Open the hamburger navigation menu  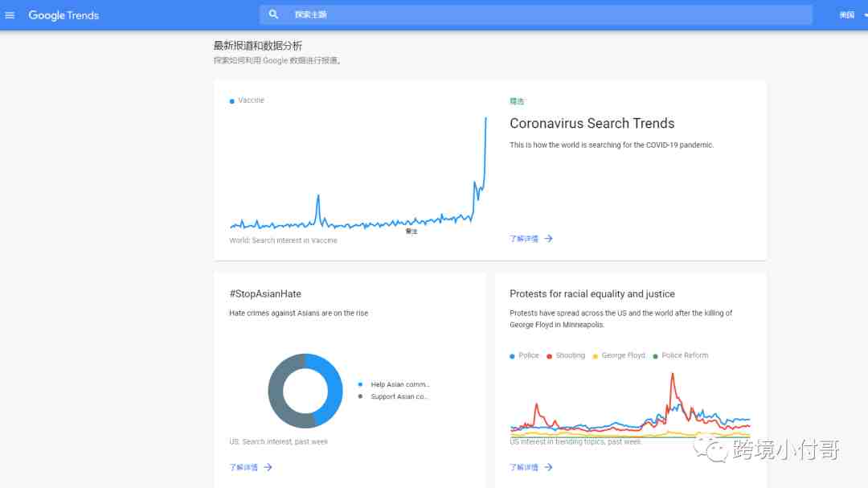10,15
